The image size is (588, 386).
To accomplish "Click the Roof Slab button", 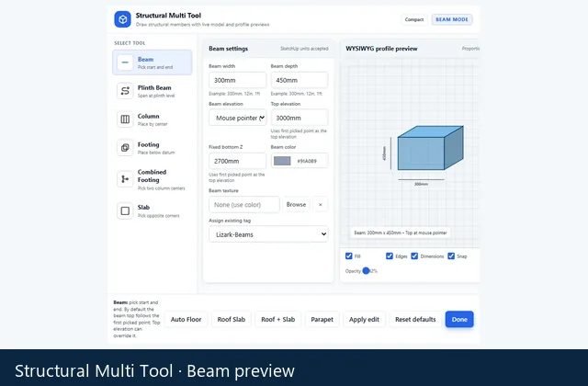I will click(231, 319).
